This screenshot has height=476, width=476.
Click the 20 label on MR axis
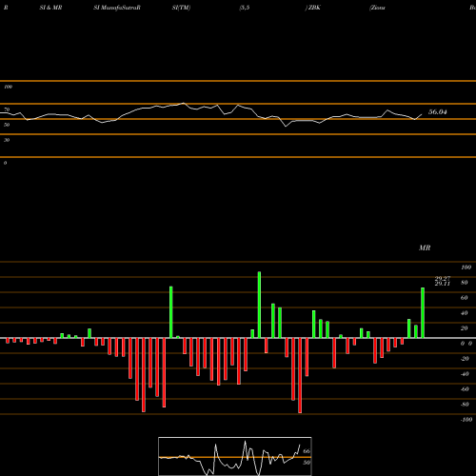pos(465,328)
